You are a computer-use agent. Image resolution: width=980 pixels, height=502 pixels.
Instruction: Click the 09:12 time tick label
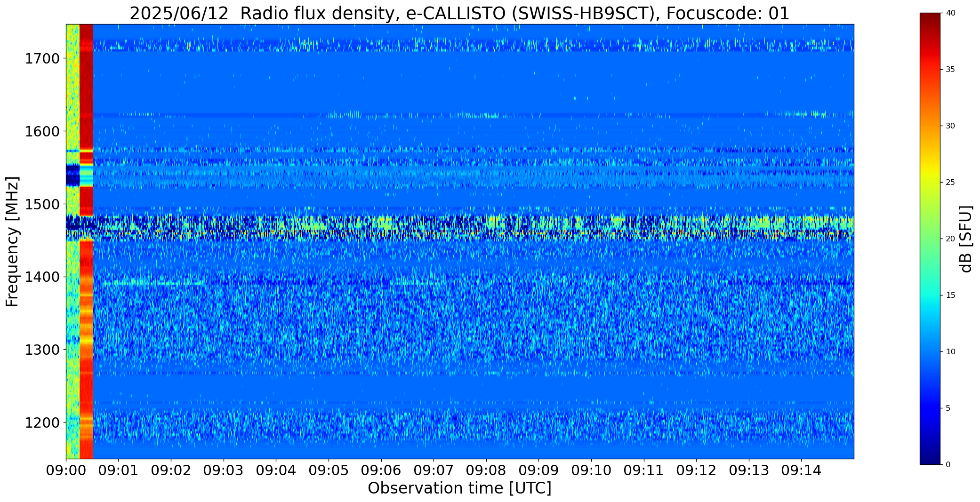pyautogui.click(x=696, y=470)
